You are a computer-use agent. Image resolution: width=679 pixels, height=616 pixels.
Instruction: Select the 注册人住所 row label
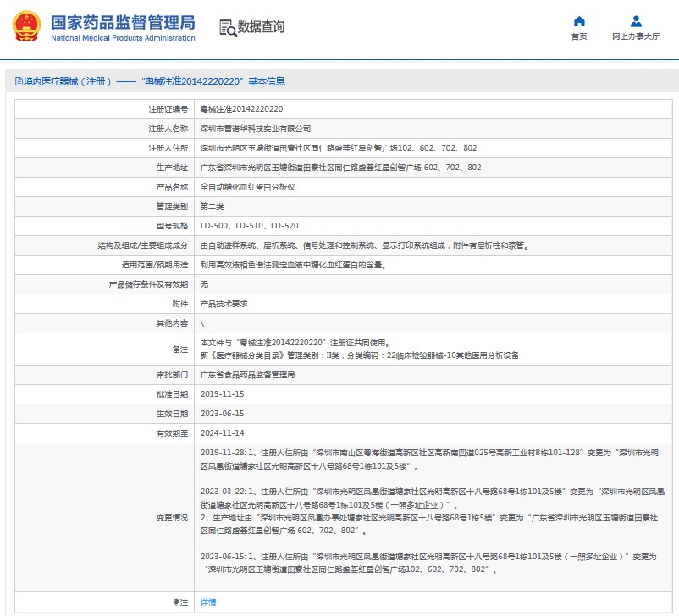click(x=168, y=148)
